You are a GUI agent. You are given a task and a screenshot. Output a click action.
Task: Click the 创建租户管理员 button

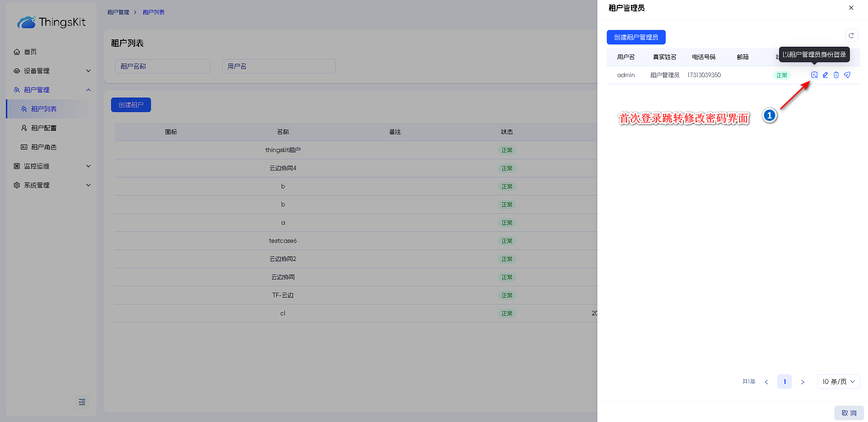coord(636,37)
